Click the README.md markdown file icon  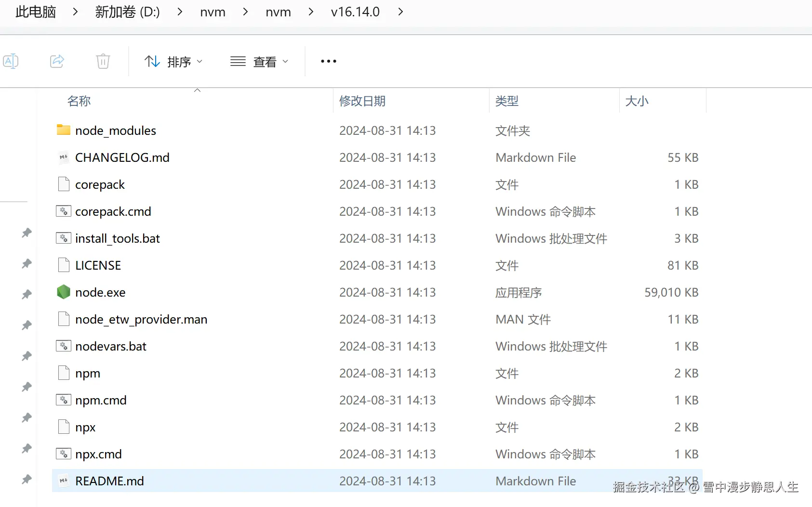coord(64,481)
